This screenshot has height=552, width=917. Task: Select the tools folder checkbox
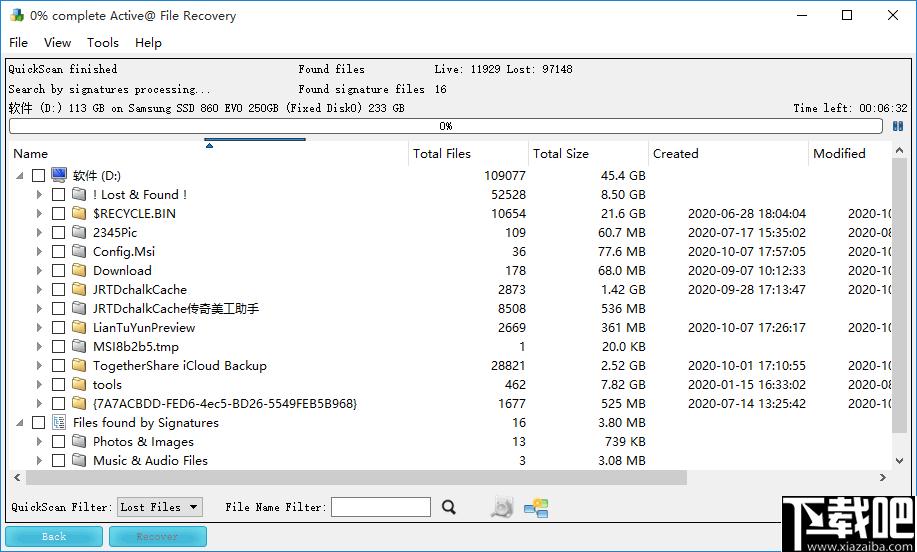tap(58, 385)
